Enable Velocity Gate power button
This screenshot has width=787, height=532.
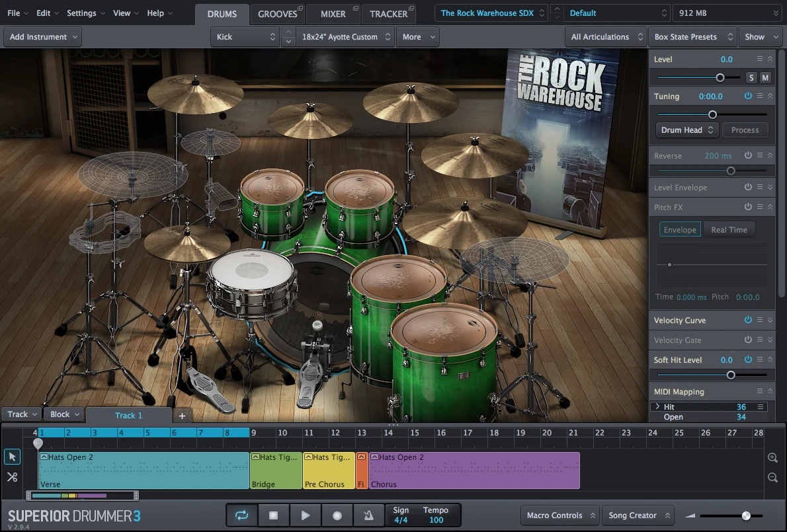click(x=748, y=340)
